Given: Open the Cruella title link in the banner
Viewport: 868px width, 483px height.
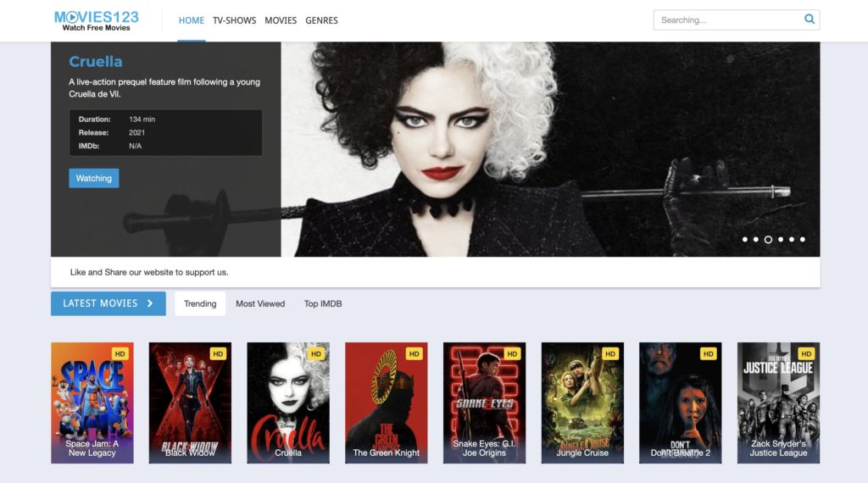Looking at the screenshot, I should (x=95, y=61).
